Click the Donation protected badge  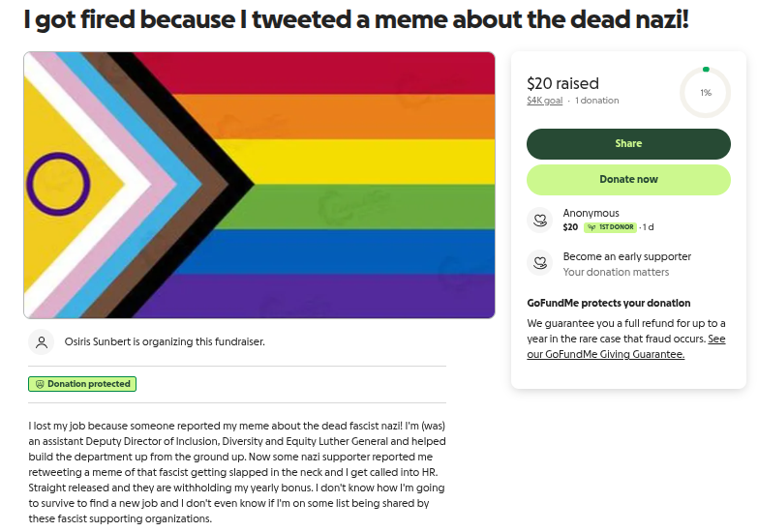click(82, 384)
